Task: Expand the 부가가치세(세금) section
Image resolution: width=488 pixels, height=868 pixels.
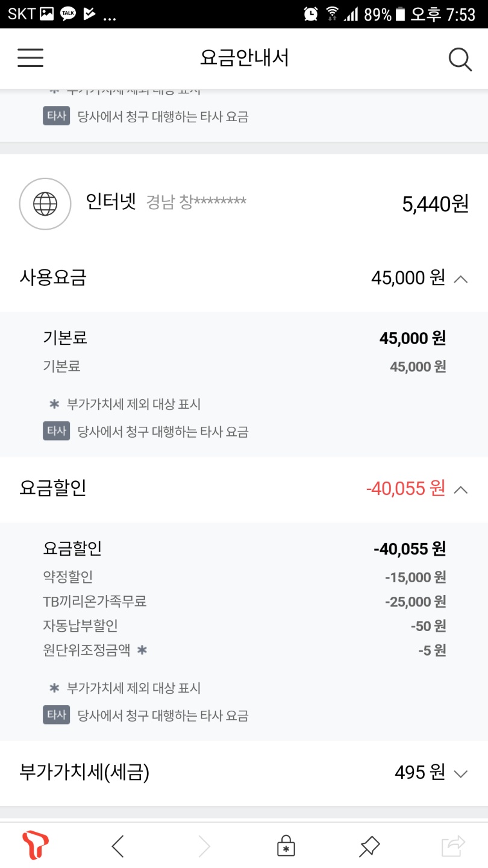Action: pos(460,773)
